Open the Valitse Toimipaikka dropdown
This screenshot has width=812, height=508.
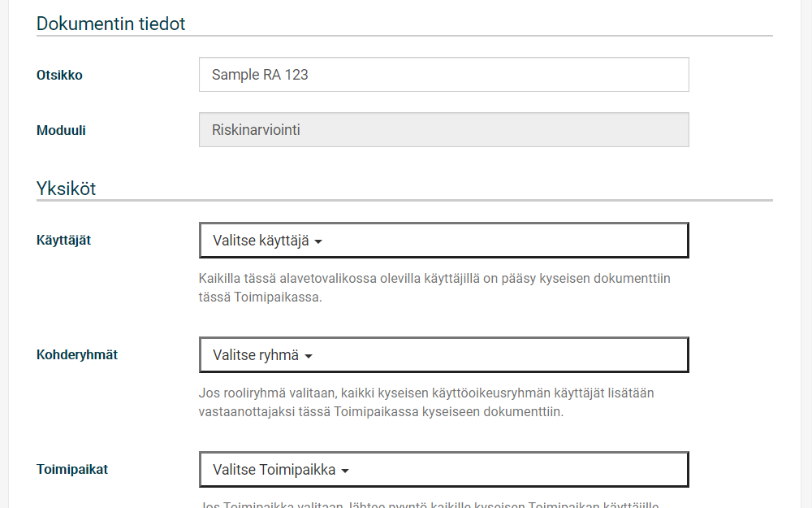pyautogui.click(x=444, y=469)
